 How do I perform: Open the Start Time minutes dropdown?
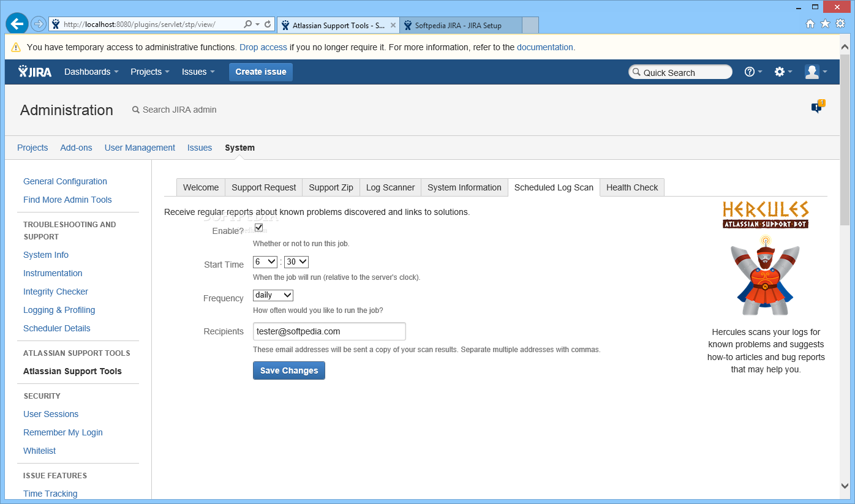tap(296, 262)
